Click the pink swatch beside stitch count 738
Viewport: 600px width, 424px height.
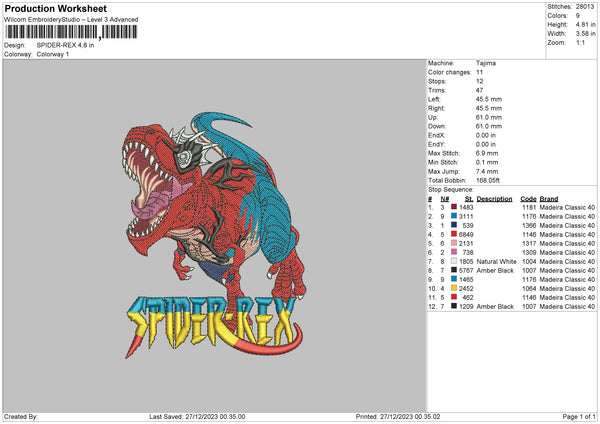pyautogui.click(x=454, y=252)
